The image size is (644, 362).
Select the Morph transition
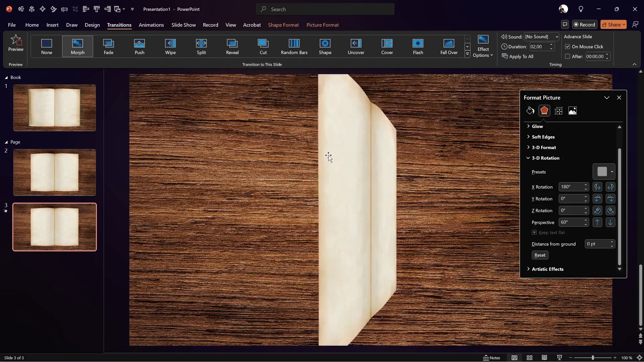(x=77, y=46)
